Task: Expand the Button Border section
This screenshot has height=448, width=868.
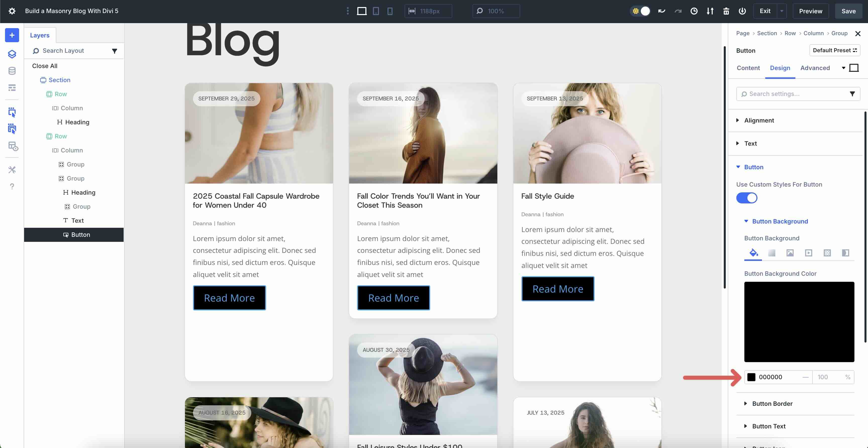Action: point(772,404)
